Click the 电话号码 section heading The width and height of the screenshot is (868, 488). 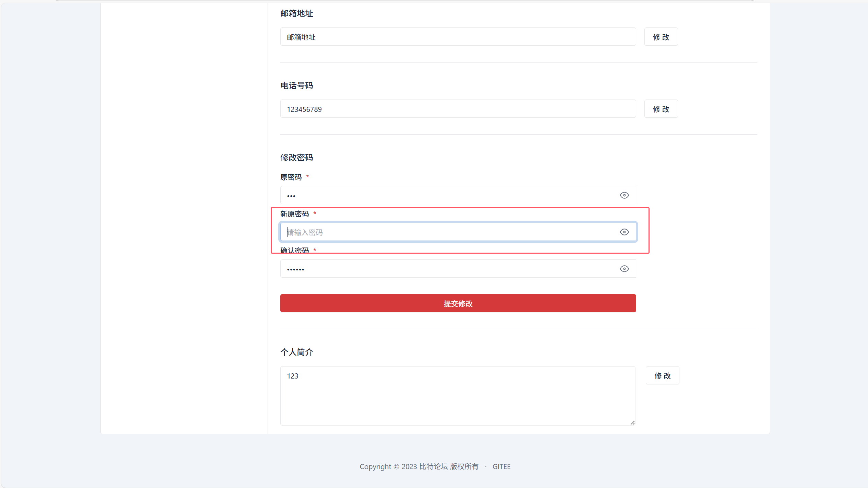tap(296, 85)
